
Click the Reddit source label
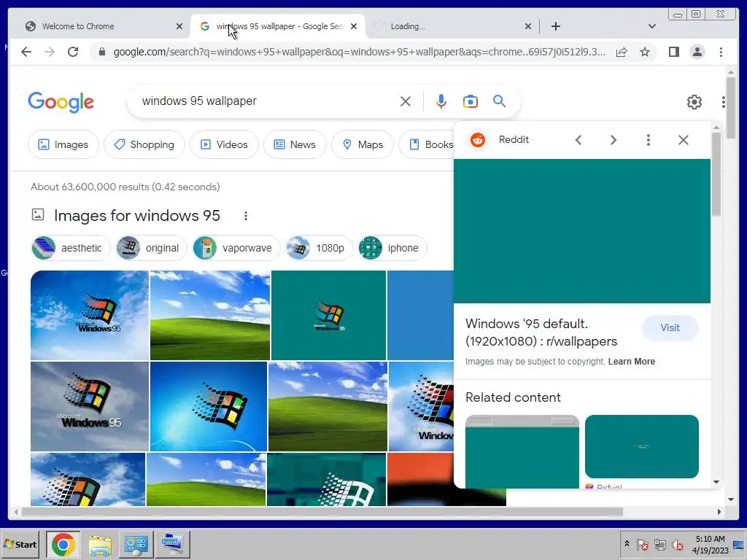[x=514, y=139]
